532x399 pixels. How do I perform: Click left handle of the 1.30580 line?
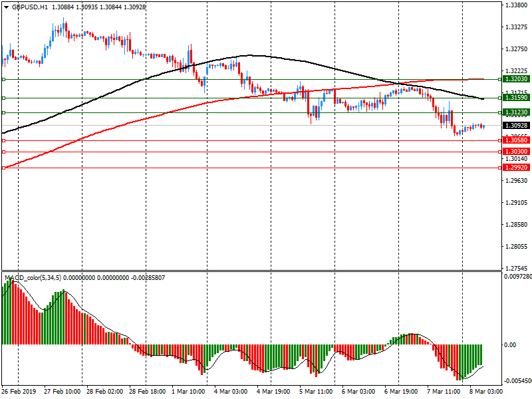pos(4,140)
